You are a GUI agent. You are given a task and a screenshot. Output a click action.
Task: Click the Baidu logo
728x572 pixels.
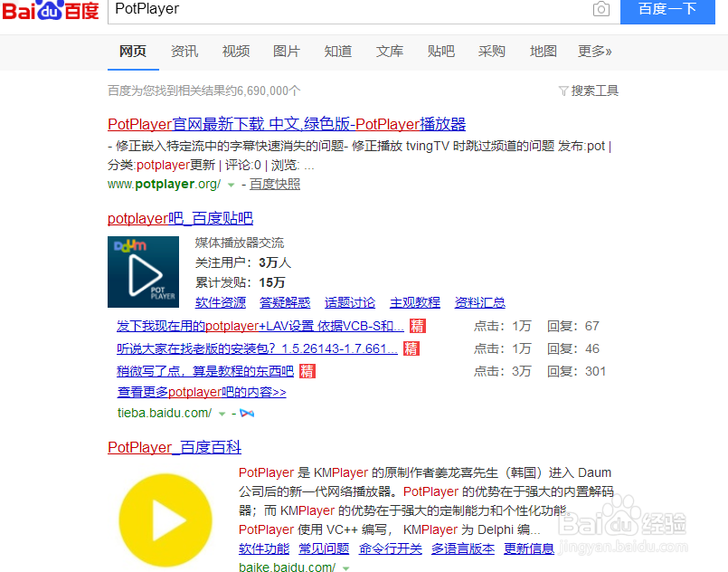point(50,10)
